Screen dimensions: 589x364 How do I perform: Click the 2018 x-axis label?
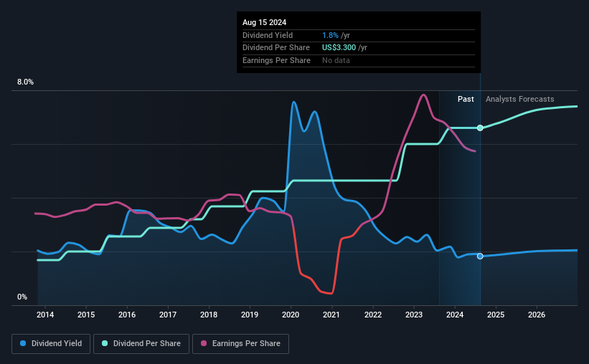point(209,315)
